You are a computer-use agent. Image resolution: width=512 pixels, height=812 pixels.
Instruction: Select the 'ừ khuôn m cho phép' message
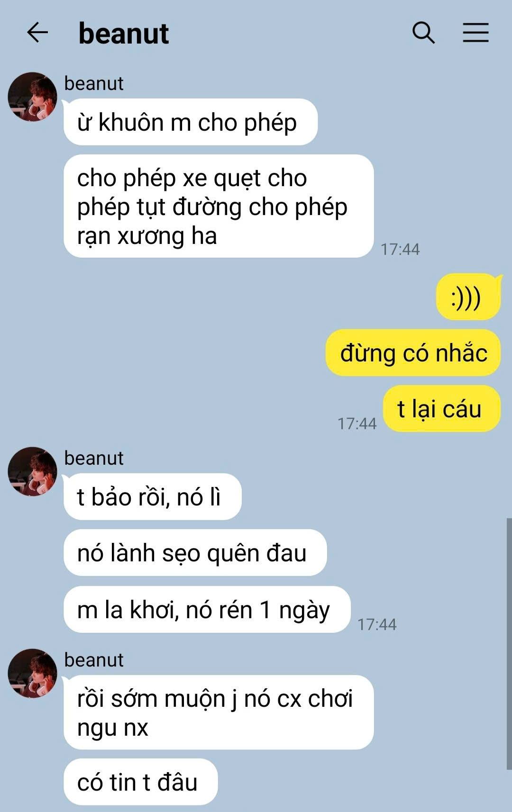coord(191,122)
